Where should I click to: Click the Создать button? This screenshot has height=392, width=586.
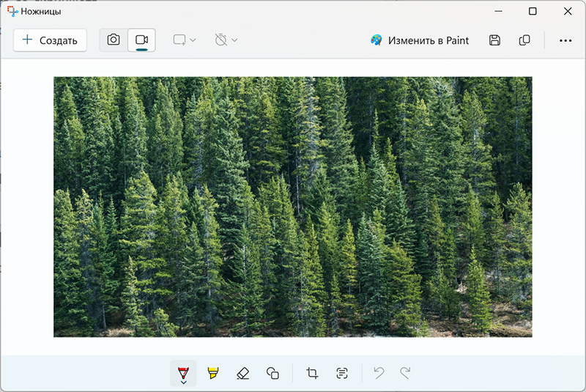50,40
